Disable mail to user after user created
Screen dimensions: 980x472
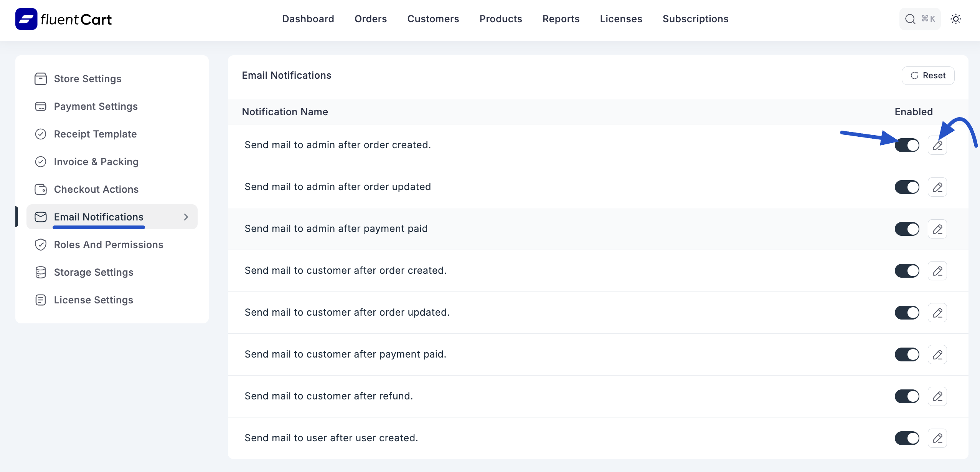tap(907, 438)
